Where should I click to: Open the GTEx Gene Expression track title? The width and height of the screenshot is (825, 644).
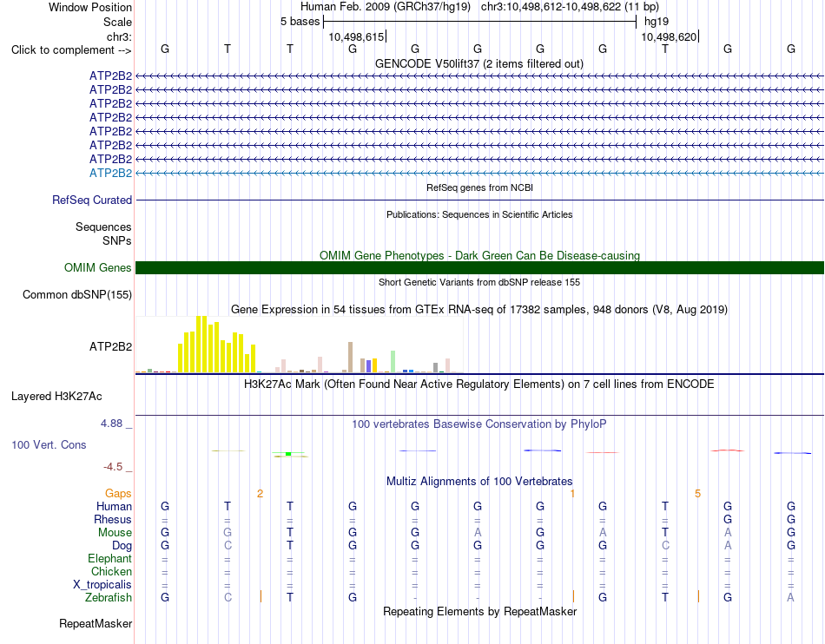click(x=479, y=310)
